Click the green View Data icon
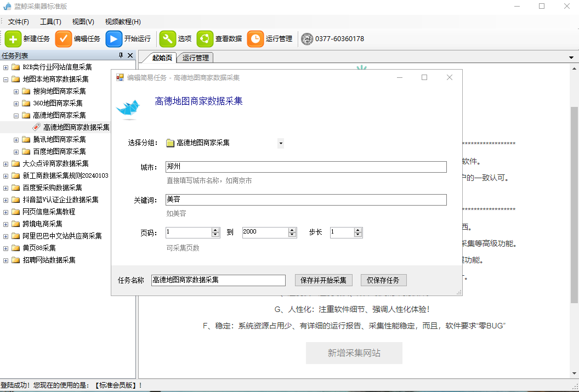This screenshot has width=579, height=392. 205,39
